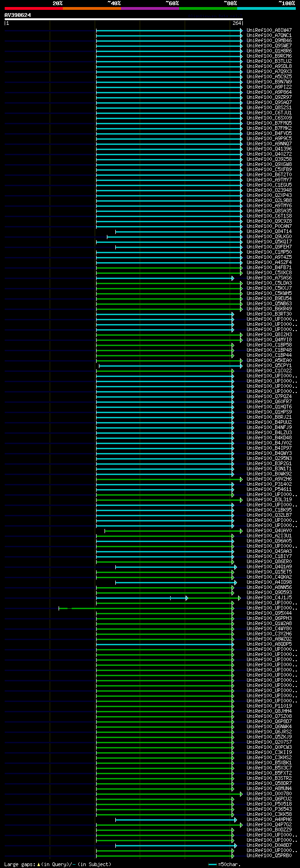Select the UniRef100_C5XKC8 label

(269, 272)
